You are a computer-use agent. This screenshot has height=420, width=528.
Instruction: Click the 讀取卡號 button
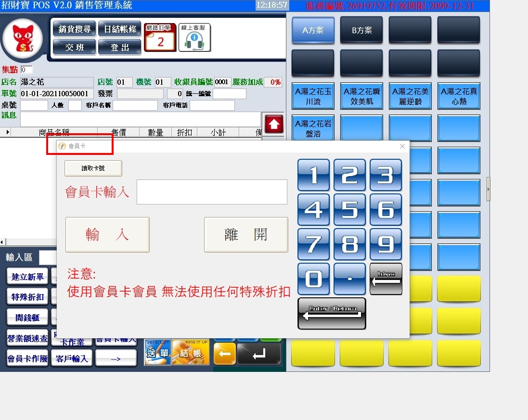93,168
